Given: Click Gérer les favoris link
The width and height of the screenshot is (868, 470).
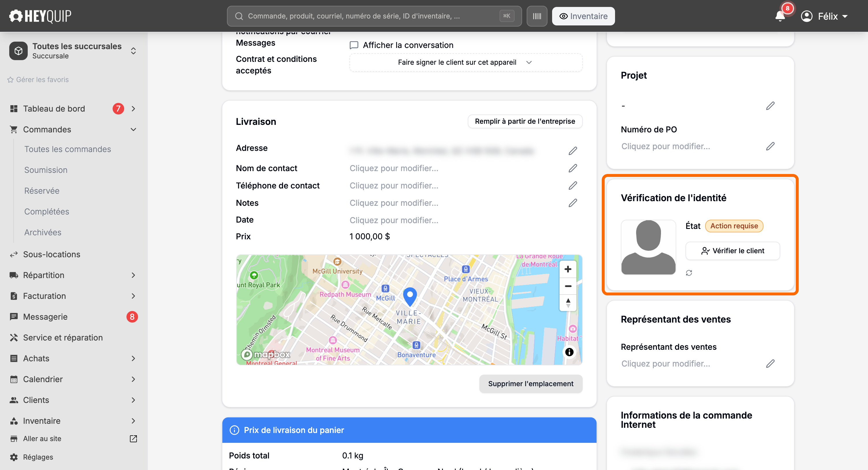Looking at the screenshot, I should pyautogui.click(x=38, y=79).
